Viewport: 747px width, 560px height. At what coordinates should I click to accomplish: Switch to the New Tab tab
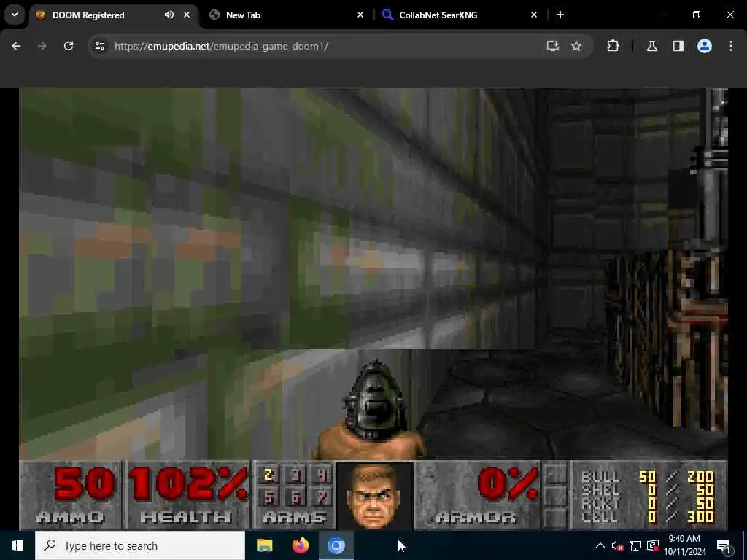coord(286,15)
